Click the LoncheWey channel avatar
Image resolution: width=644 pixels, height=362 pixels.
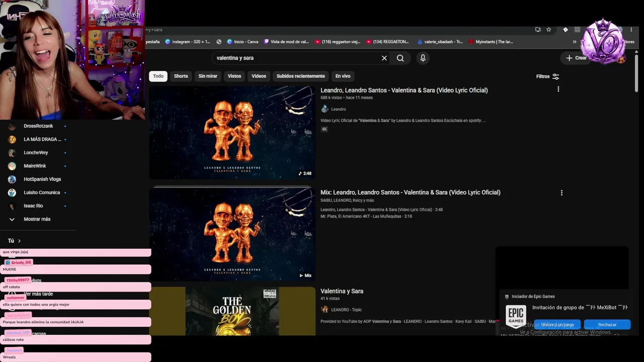coord(12,153)
